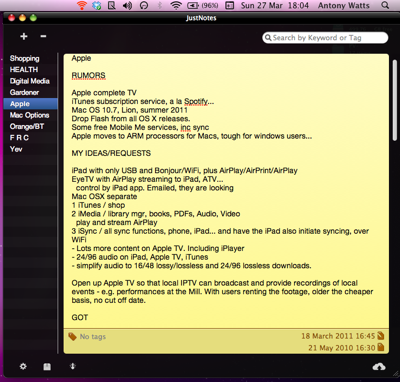The height and width of the screenshot is (382, 400).
Task: Click the line Apple complete TV
Action: [x=104, y=93]
